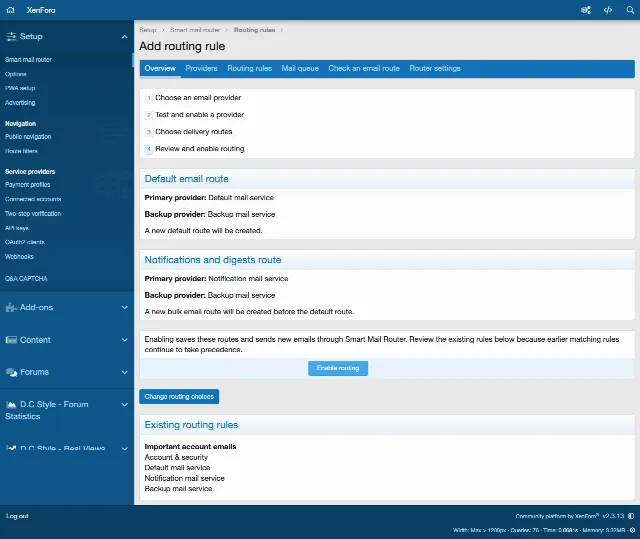Select 'Choose delivery routes' step
The width and height of the screenshot is (640, 539).
(193, 132)
